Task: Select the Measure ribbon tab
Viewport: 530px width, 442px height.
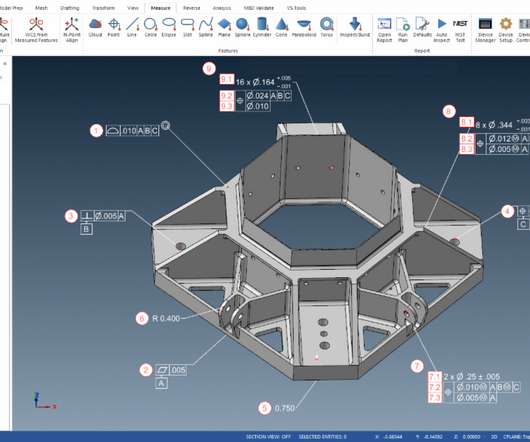Action: click(161, 8)
